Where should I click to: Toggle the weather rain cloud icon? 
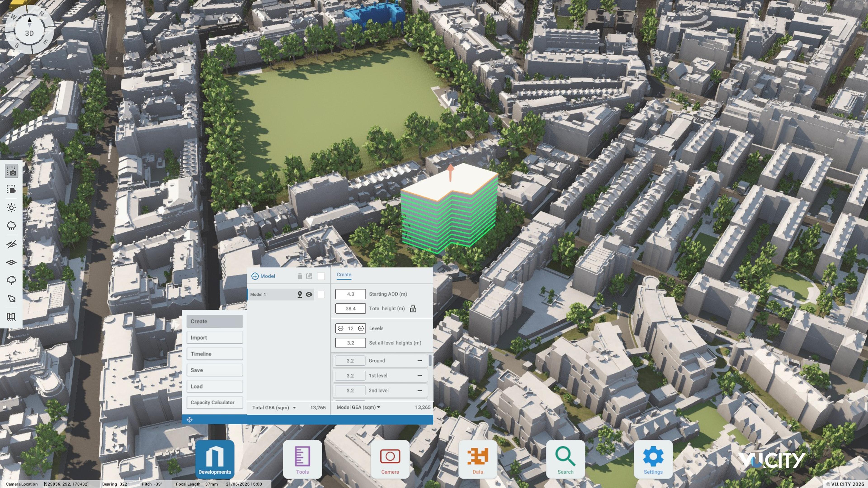tap(12, 226)
